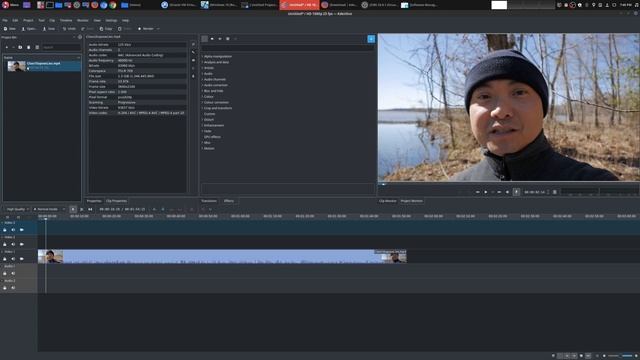
Task: Open the Render button dropdown arrow
Action: [x=158, y=29]
